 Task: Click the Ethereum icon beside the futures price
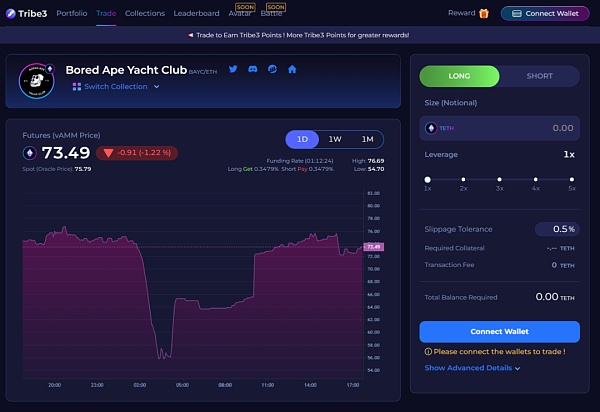[30, 153]
